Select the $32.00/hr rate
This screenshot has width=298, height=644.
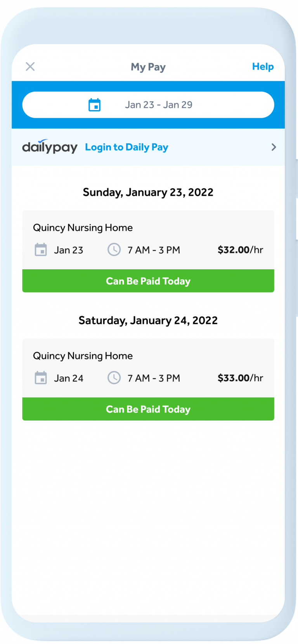[x=240, y=250]
